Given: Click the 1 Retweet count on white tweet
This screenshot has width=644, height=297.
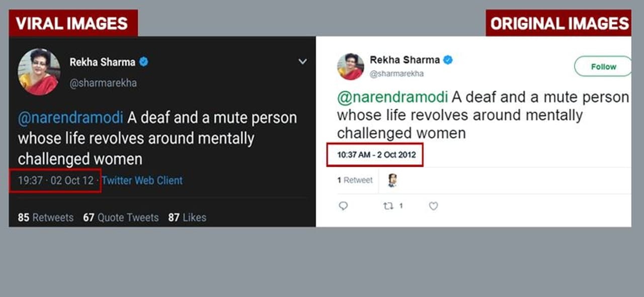Looking at the screenshot, I should click(355, 180).
